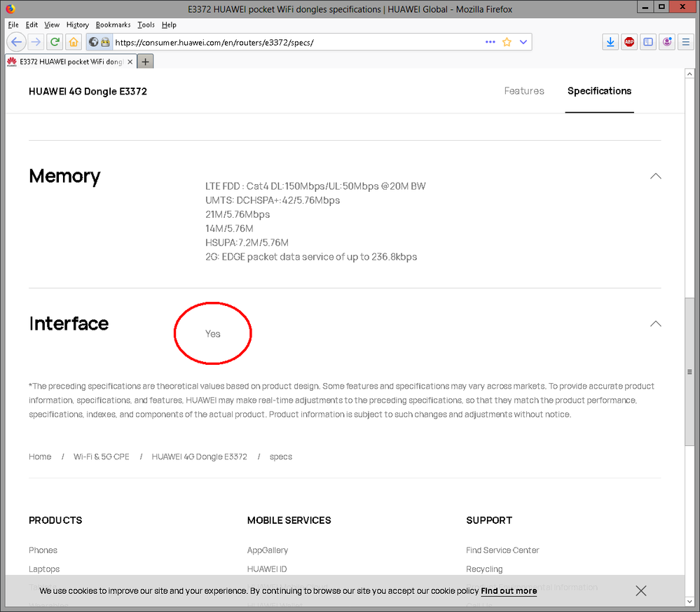Image resolution: width=700 pixels, height=612 pixels.
Task: Open the purple extension icon
Action: pyautogui.click(x=667, y=42)
